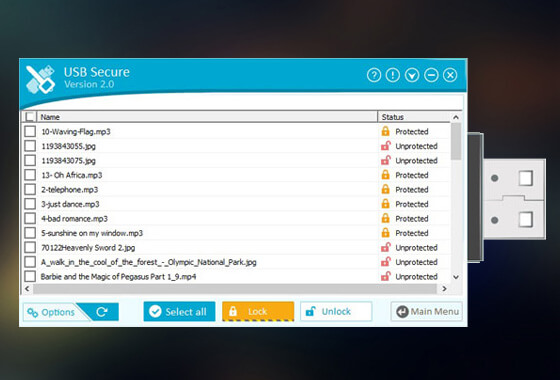This screenshot has width=560, height=380.
Task: Click the horizontal scrollbar right arrow
Action: coord(444,288)
